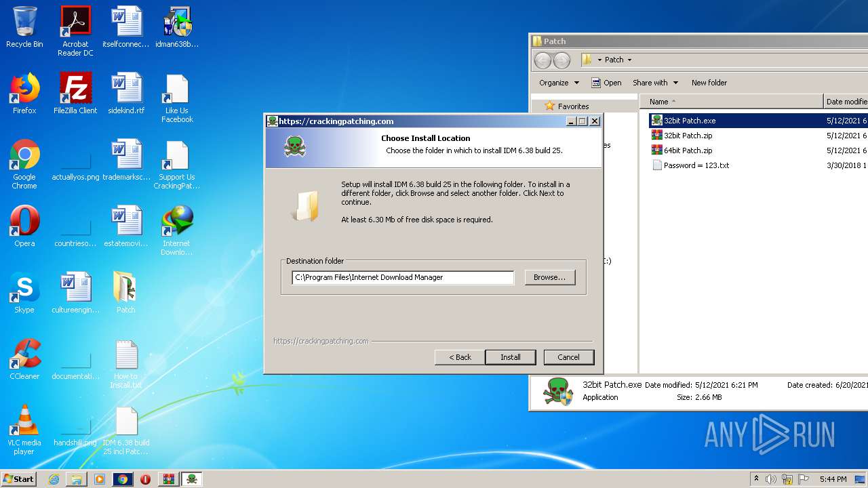Expand the Patch breadcrumb arrow in address bar
This screenshot has width=868, height=488.
(x=629, y=60)
